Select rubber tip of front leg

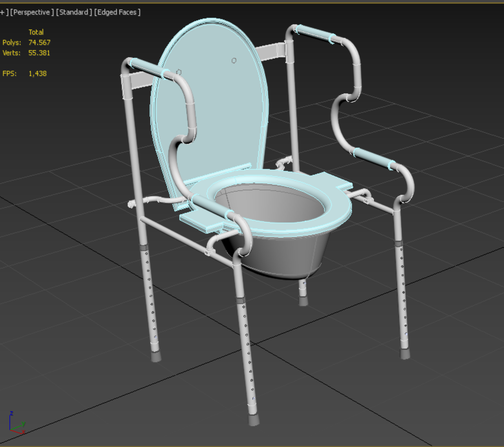[x=254, y=420]
